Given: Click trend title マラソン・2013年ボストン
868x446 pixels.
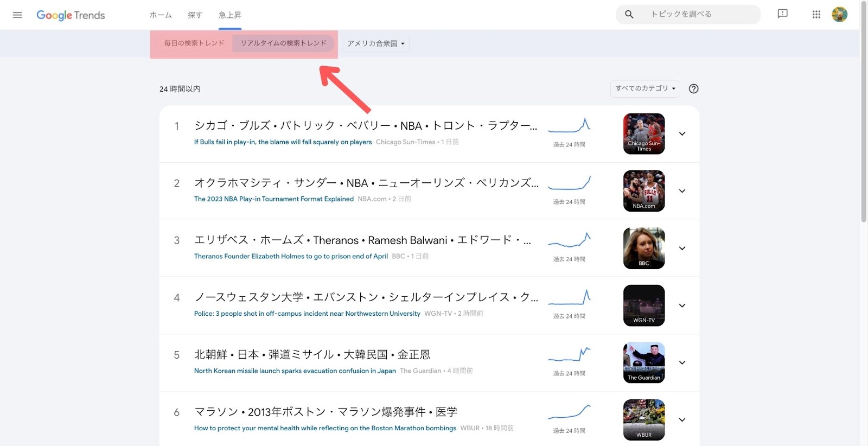Looking at the screenshot, I should 326,412.
